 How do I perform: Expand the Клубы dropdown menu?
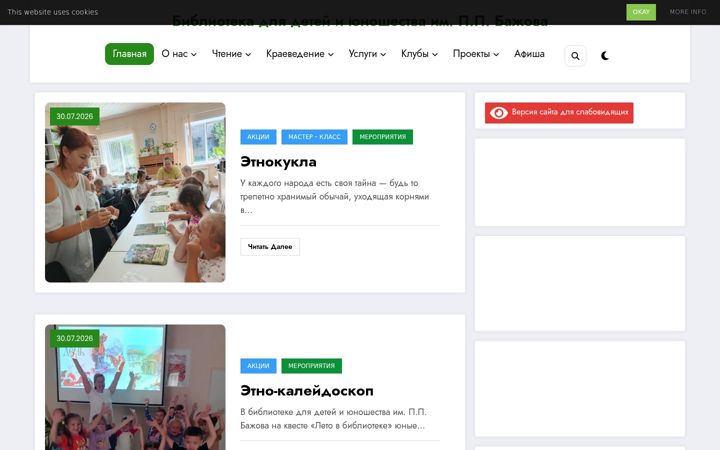click(419, 54)
